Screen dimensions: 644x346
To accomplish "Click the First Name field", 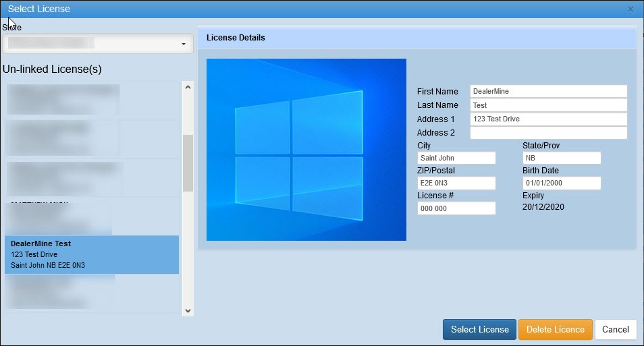I will [548, 91].
